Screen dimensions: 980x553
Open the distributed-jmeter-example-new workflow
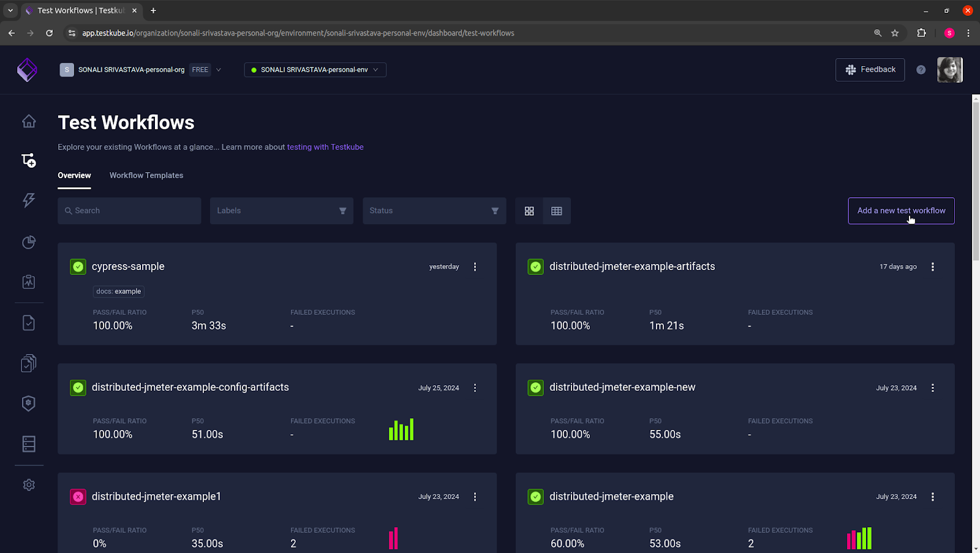tap(622, 387)
